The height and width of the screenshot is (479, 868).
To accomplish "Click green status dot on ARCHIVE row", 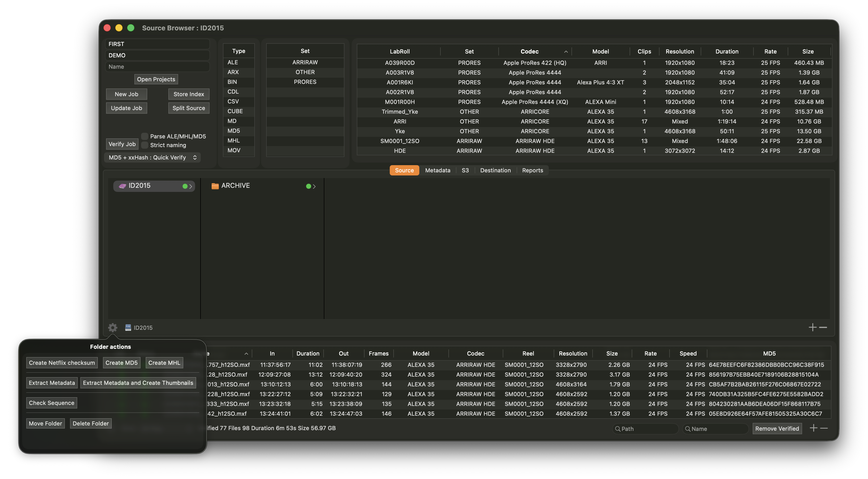I will coord(308,186).
